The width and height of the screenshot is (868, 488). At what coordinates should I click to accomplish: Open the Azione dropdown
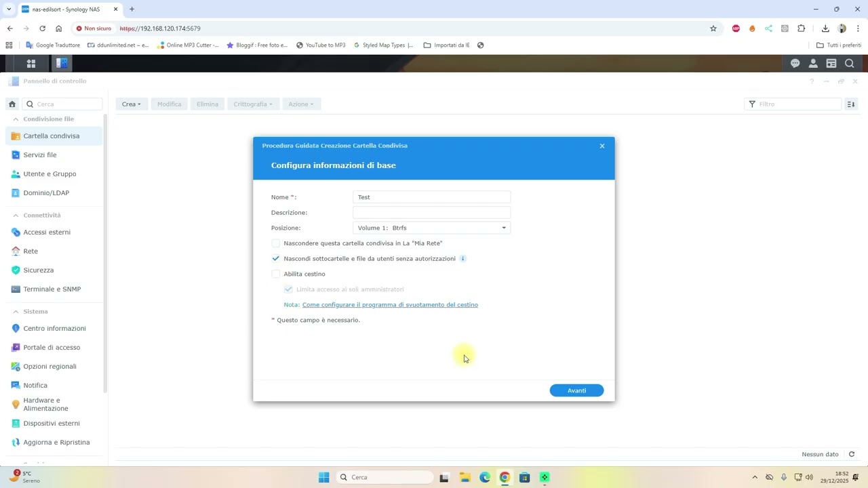tap(301, 104)
